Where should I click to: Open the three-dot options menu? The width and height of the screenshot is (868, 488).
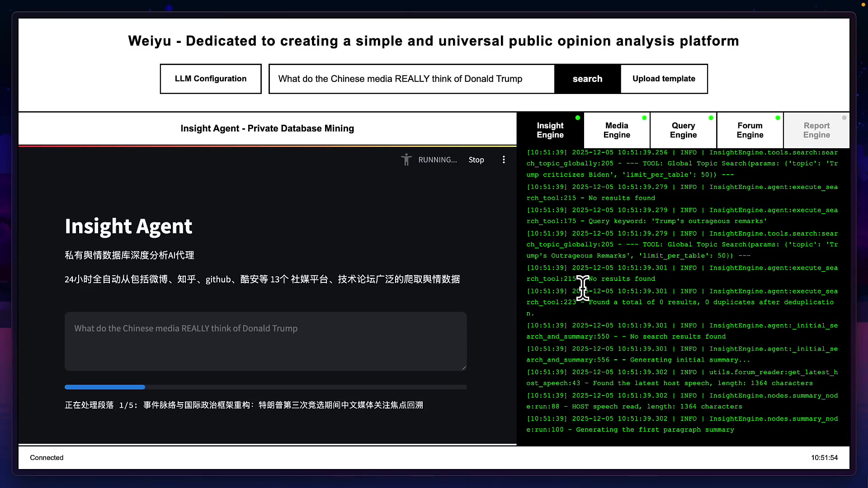[x=504, y=160]
